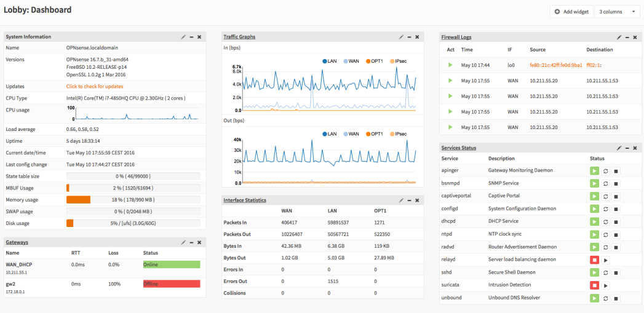This screenshot has height=313, width=644.
Task: Click the MBUF Usage progress bar
Action: pyautogui.click(x=133, y=188)
